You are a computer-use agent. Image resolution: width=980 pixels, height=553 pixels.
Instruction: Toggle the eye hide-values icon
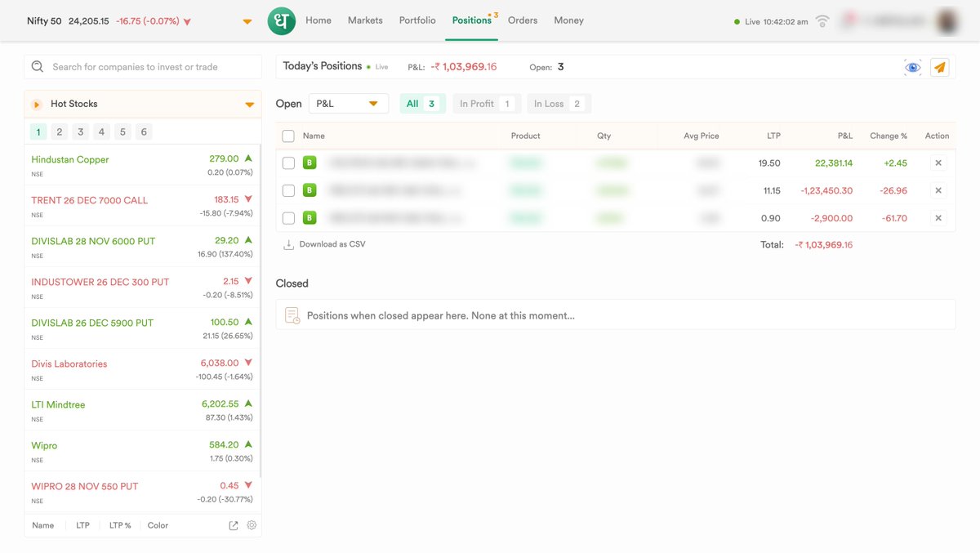[x=913, y=67]
